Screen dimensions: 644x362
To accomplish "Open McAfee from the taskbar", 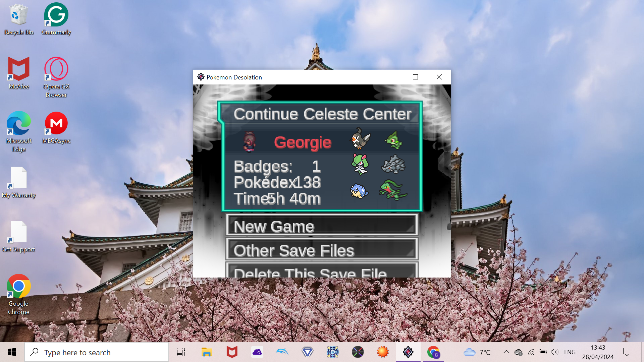I will pyautogui.click(x=232, y=352).
